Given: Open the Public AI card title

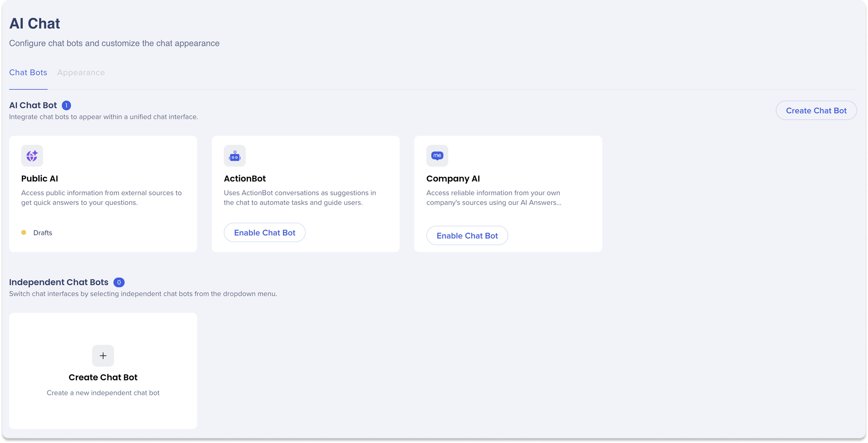Looking at the screenshot, I should coord(39,178).
